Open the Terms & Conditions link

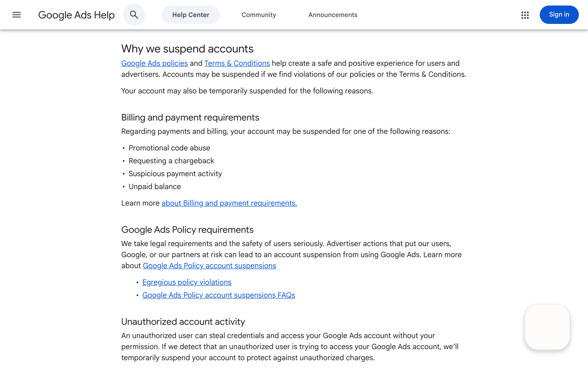[x=237, y=63]
